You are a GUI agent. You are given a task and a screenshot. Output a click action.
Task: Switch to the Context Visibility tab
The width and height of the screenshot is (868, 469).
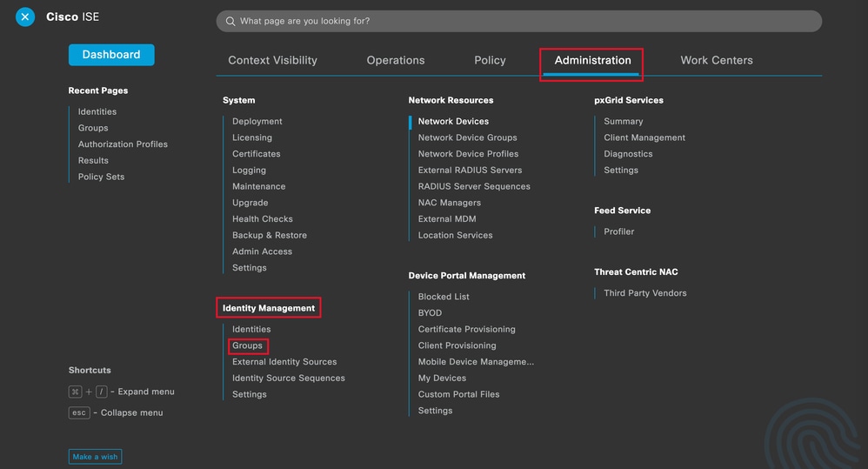point(272,60)
